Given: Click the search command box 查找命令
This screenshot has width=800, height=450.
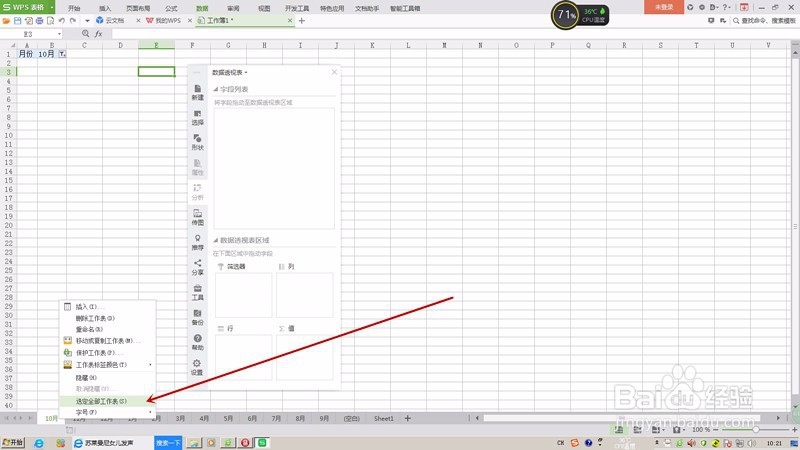Looking at the screenshot, I should (764, 21).
